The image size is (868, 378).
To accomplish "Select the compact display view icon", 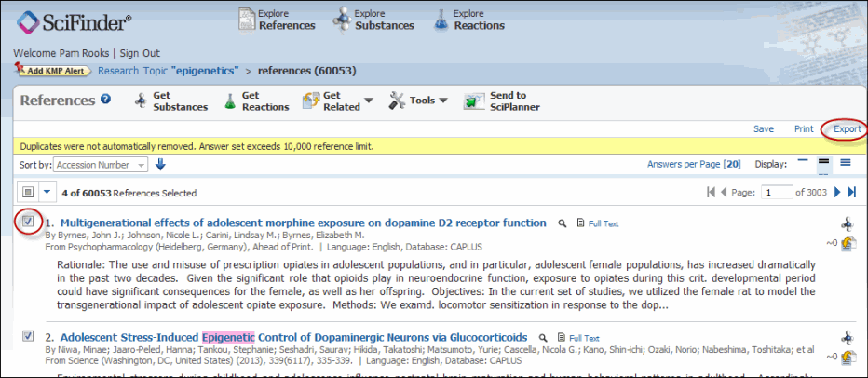I will pyautogui.click(x=803, y=162).
